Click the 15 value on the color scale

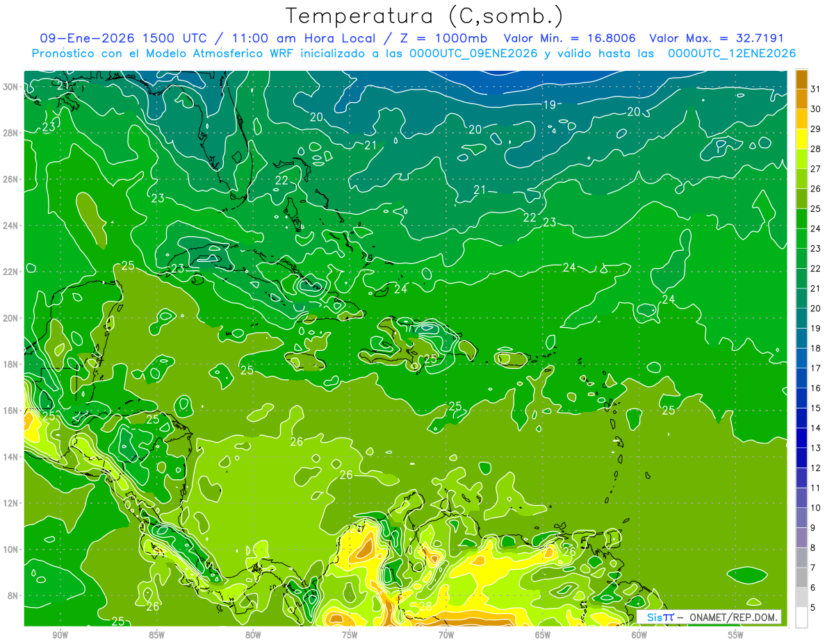pyautogui.click(x=817, y=408)
